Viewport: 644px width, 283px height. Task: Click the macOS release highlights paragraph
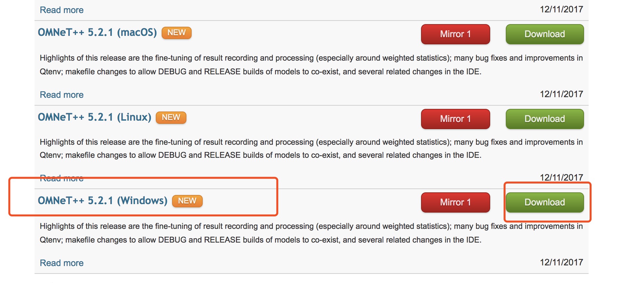(261, 65)
